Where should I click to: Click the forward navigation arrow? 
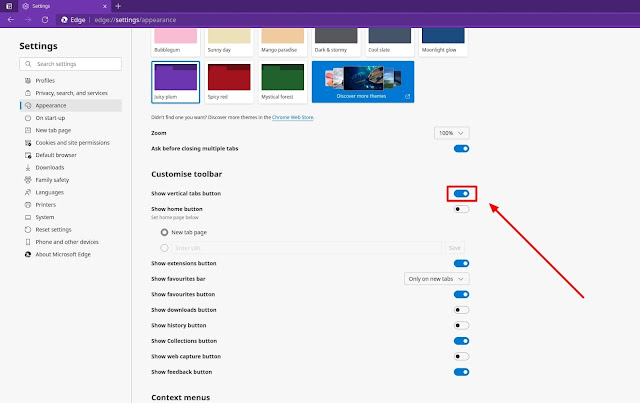point(28,20)
